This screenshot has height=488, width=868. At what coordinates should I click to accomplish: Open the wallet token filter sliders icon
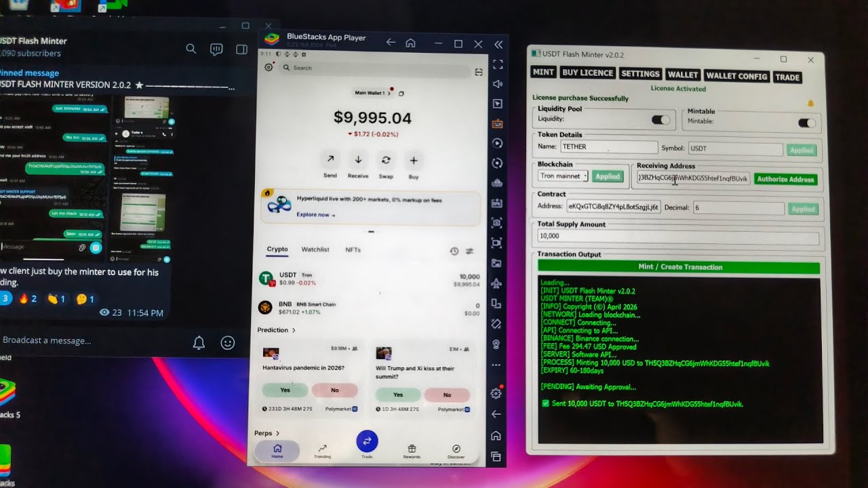(469, 251)
